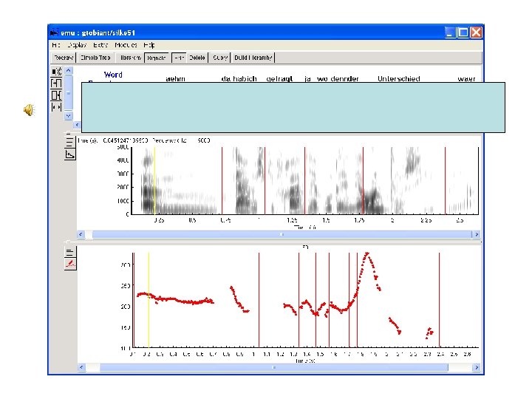Screen dimensions: 532x399
Task: Click the Delete button
Action: tap(197, 58)
